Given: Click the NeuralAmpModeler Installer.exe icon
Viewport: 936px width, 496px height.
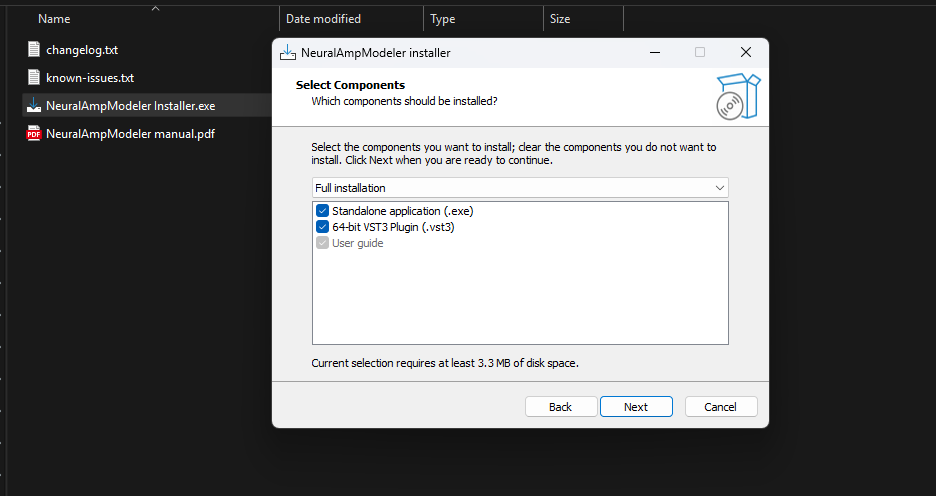Looking at the screenshot, I should click(x=33, y=105).
